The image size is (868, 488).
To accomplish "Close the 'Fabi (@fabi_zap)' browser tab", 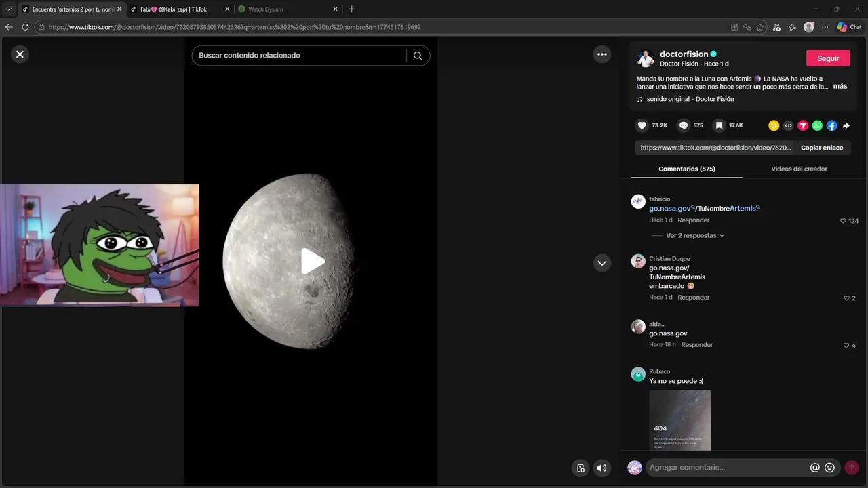I will click(227, 9).
